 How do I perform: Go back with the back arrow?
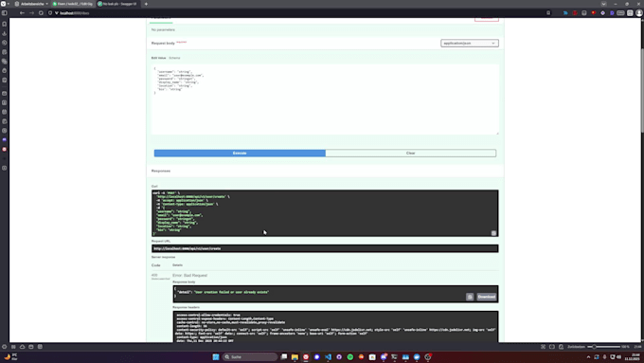click(x=22, y=13)
